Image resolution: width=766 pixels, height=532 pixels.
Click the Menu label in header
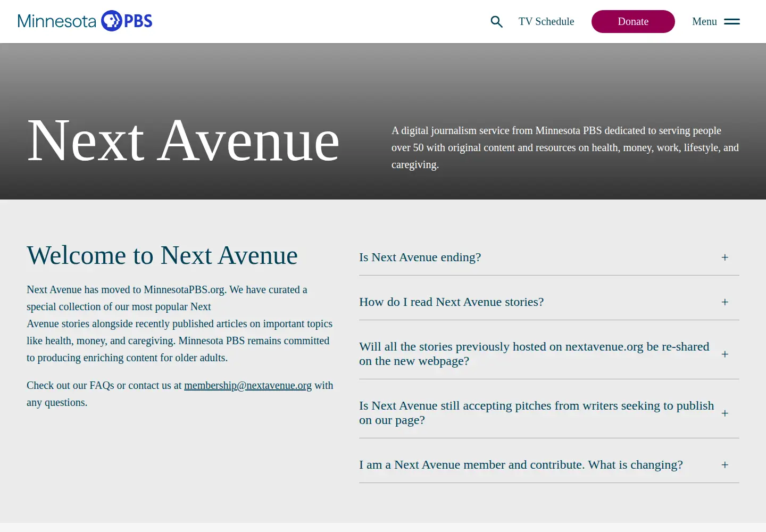click(704, 21)
